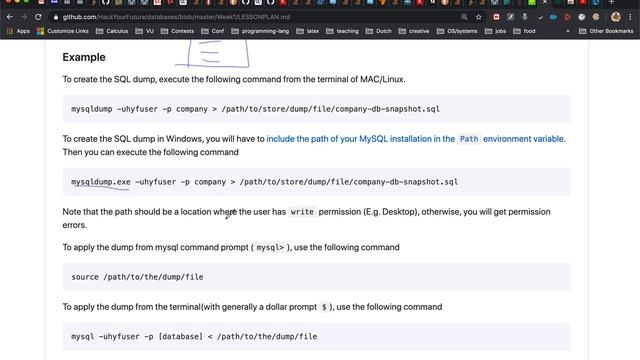640x360 pixels.
Task: Click the pencil edit extension icon
Action: [x=511, y=17]
